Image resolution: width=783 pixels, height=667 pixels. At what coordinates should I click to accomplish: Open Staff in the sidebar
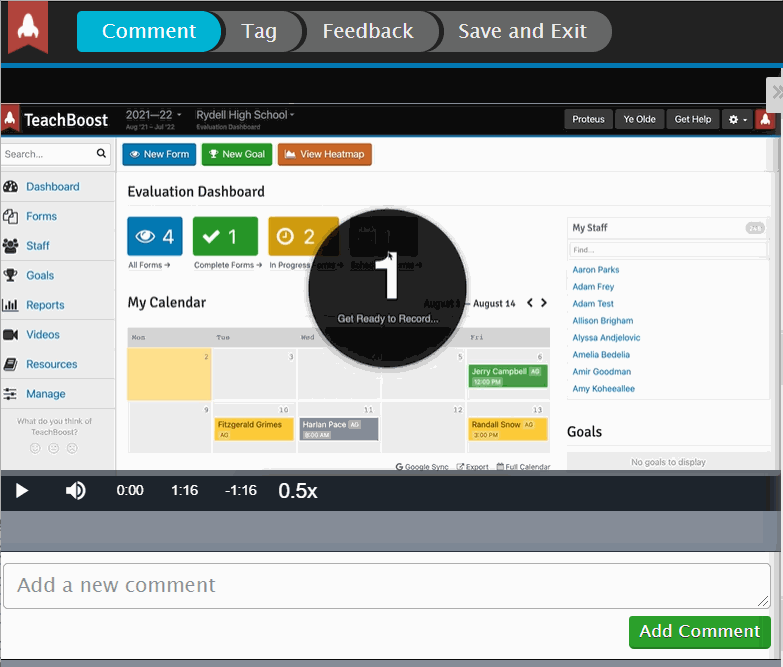(38, 246)
